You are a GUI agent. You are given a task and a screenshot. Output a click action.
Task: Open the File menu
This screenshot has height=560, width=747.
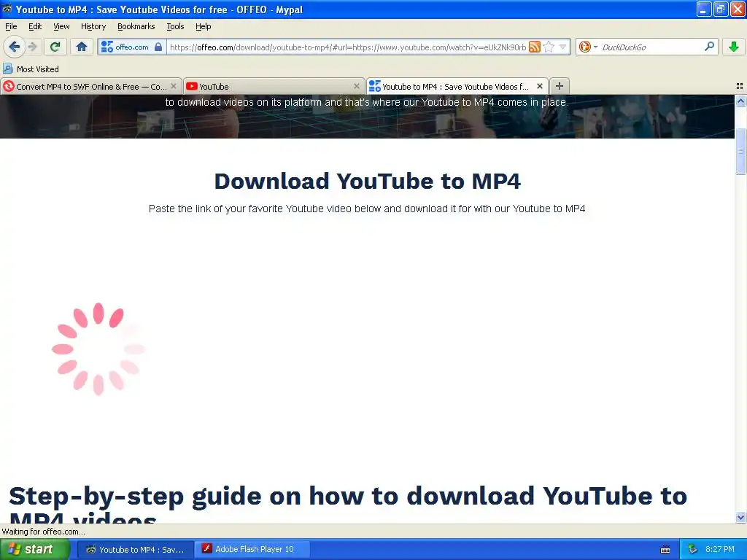point(11,26)
